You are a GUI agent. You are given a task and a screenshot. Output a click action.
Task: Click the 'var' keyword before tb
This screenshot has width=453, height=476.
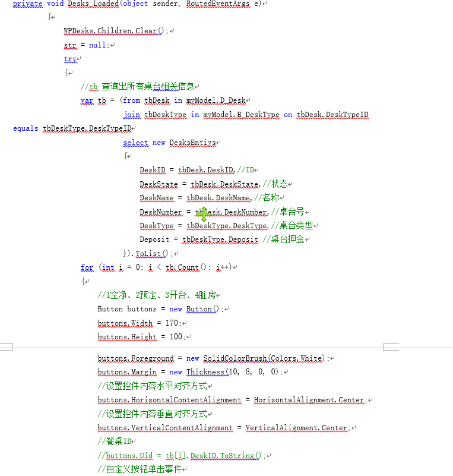pyautogui.click(x=87, y=100)
